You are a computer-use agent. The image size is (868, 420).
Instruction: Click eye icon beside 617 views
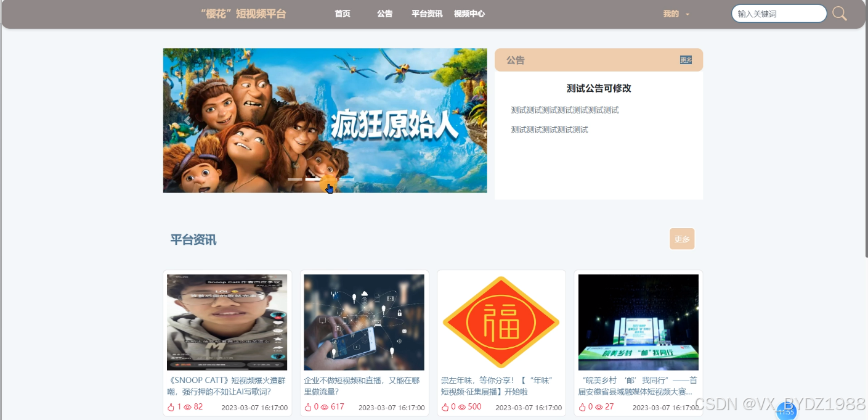tap(325, 407)
